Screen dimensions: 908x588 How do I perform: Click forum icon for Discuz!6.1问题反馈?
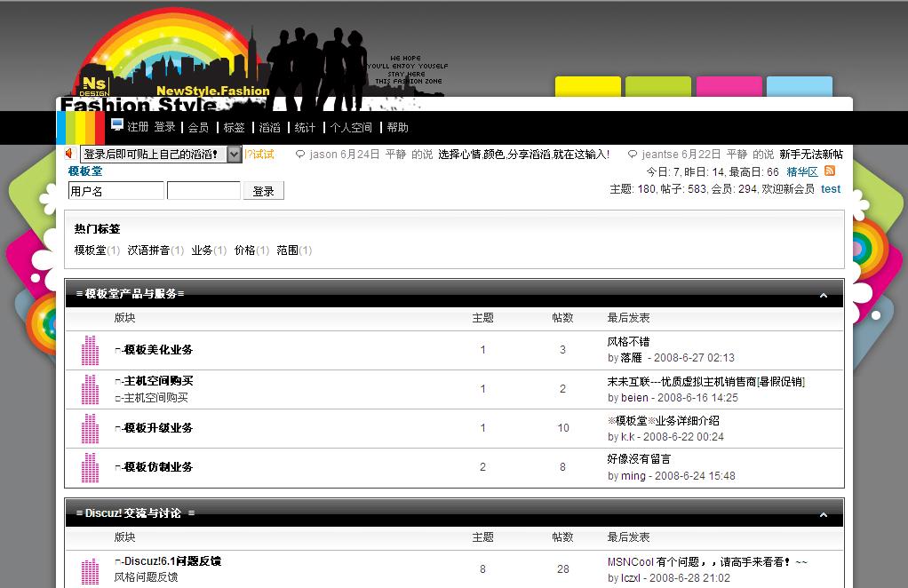pyautogui.click(x=90, y=571)
